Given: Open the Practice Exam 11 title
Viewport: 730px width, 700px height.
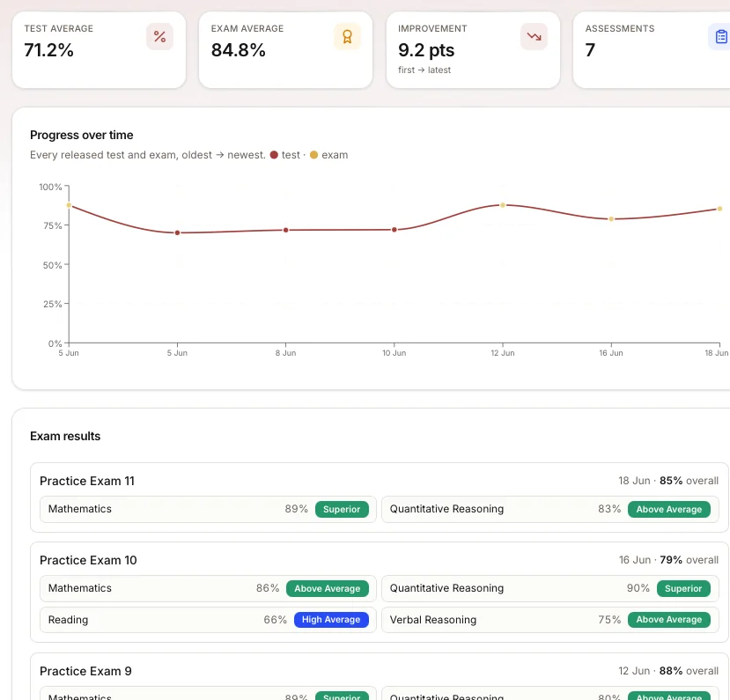Looking at the screenshot, I should [x=87, y=481].
